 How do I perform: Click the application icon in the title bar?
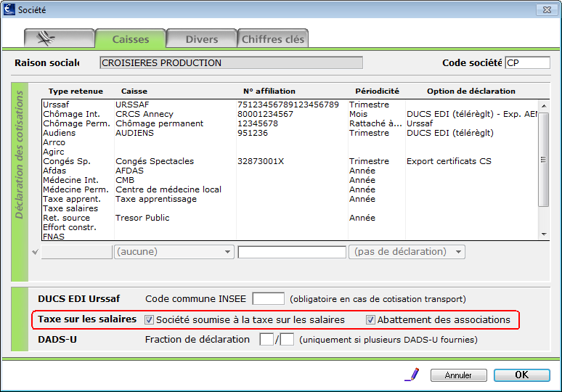tap(9, 9)
